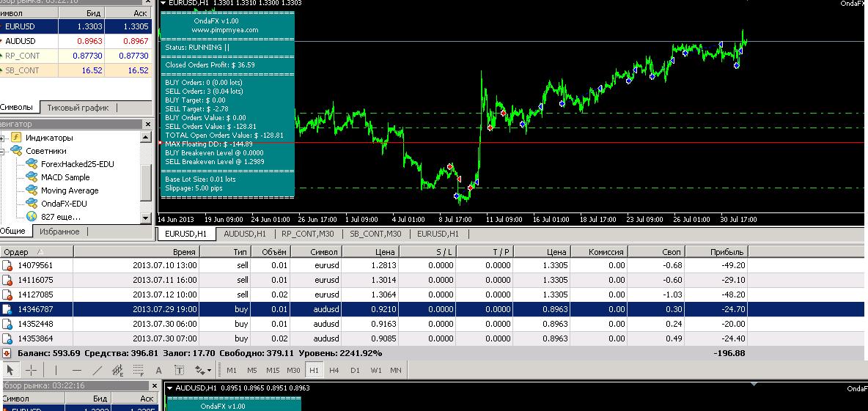Select the Fibonacci retracement tool
The width and height of the screenshot is (868, 411).
pyautogui.click(x=139, y=370)
